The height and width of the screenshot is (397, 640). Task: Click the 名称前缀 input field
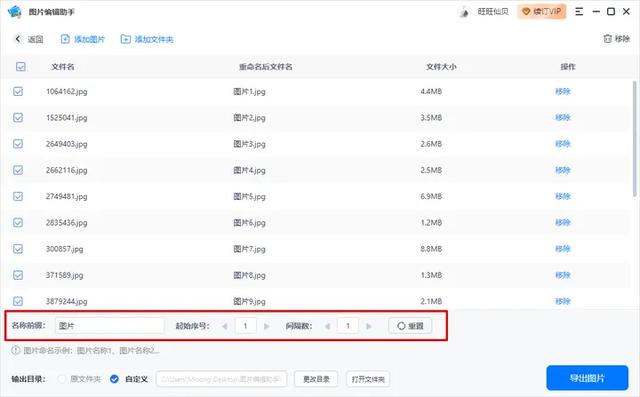pos(109,326)
